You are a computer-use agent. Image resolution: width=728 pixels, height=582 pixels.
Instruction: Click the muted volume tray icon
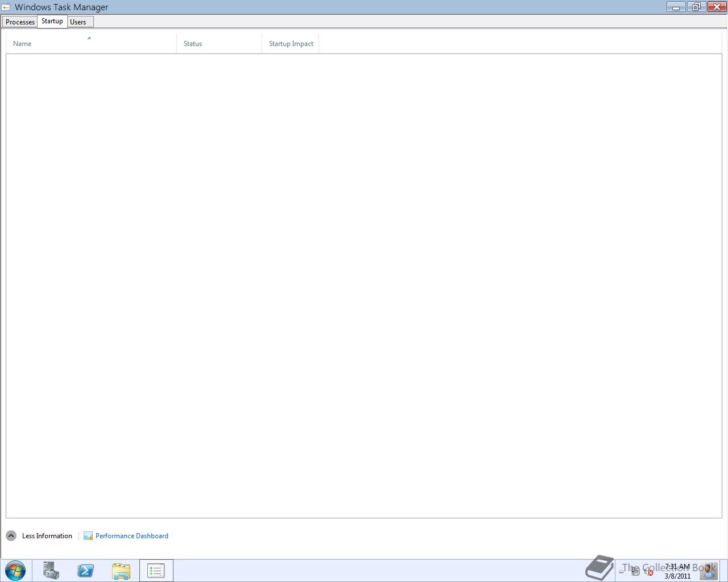point(649,571)
